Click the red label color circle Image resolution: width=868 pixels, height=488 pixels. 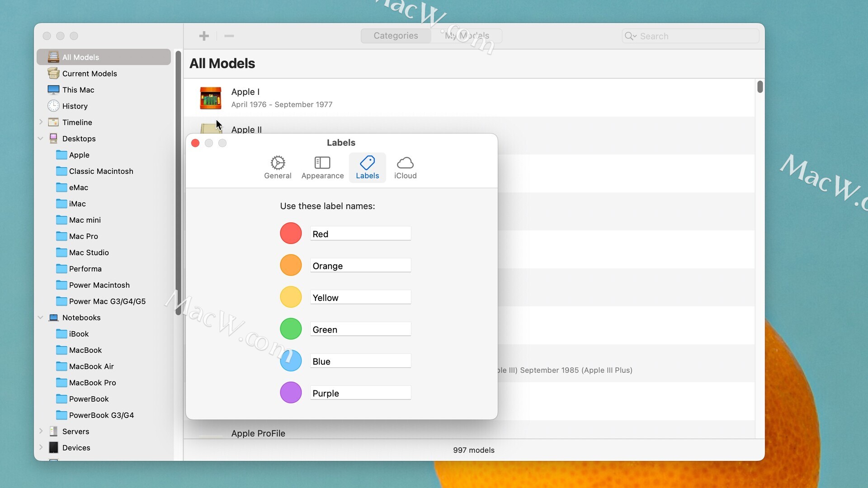pos(291,233)
